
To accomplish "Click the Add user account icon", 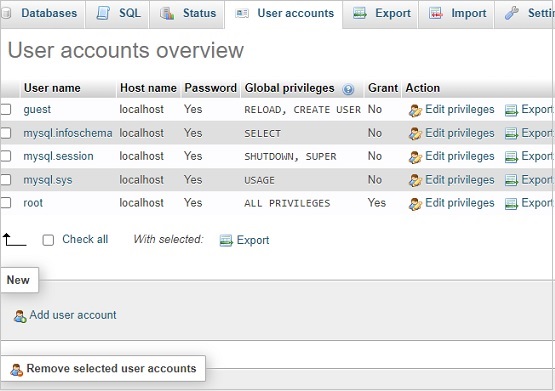I will pyautogui.click(x=20, y=316).
